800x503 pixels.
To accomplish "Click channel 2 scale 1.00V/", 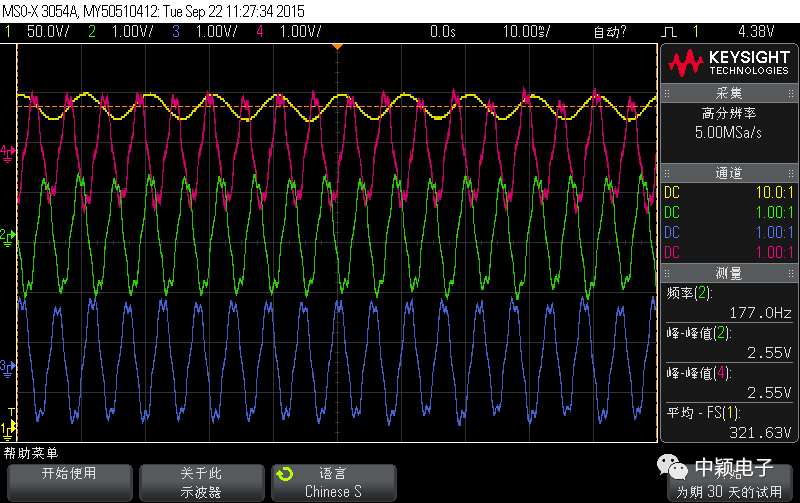I will click(132, 32).
